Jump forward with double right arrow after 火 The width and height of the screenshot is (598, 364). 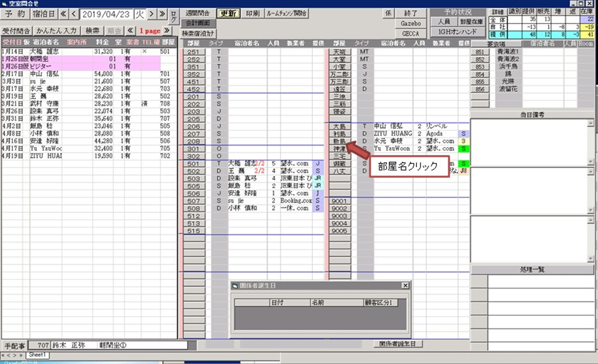point(161,13)
